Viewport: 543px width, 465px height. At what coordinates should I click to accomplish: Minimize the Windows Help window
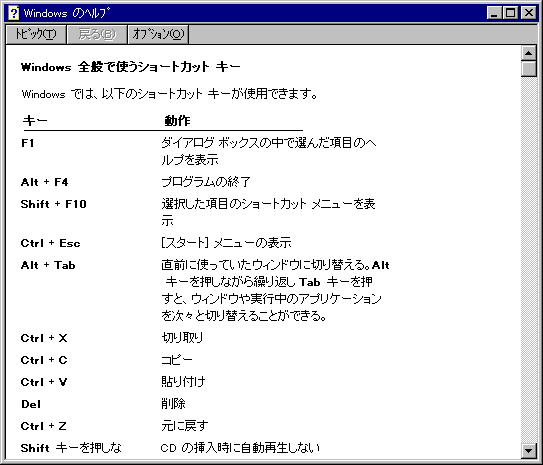[493, 13]
